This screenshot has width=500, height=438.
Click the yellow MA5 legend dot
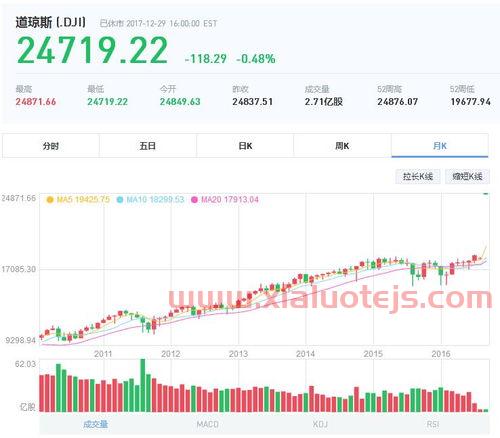(50, 200)
